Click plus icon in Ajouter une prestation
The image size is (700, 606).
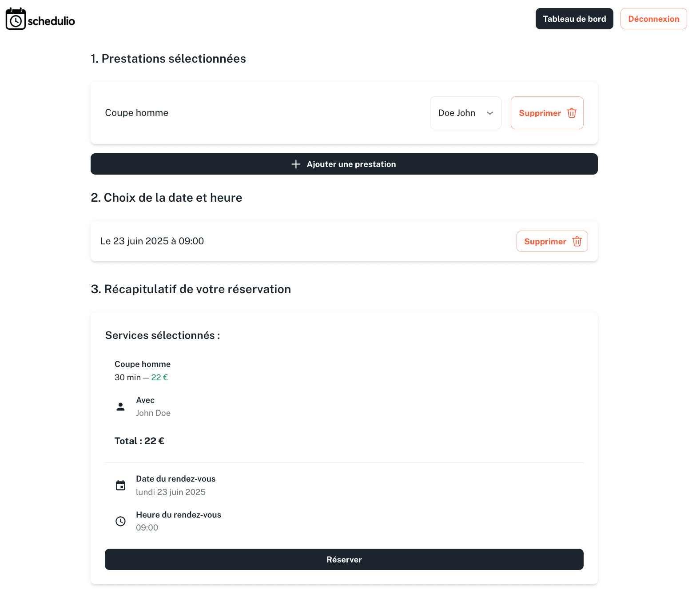pos(296,164)
